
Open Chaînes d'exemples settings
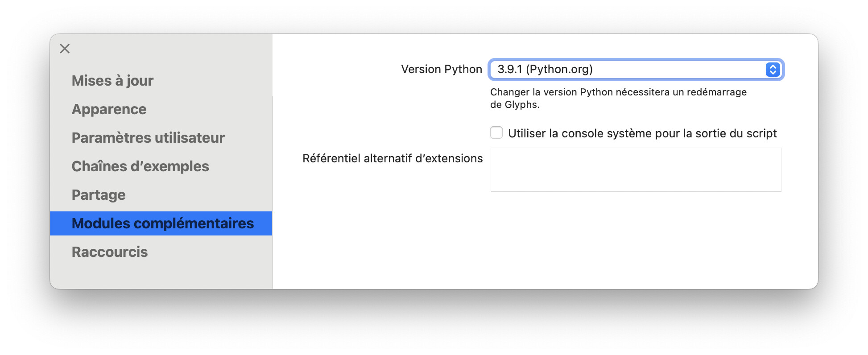(140, 166)
